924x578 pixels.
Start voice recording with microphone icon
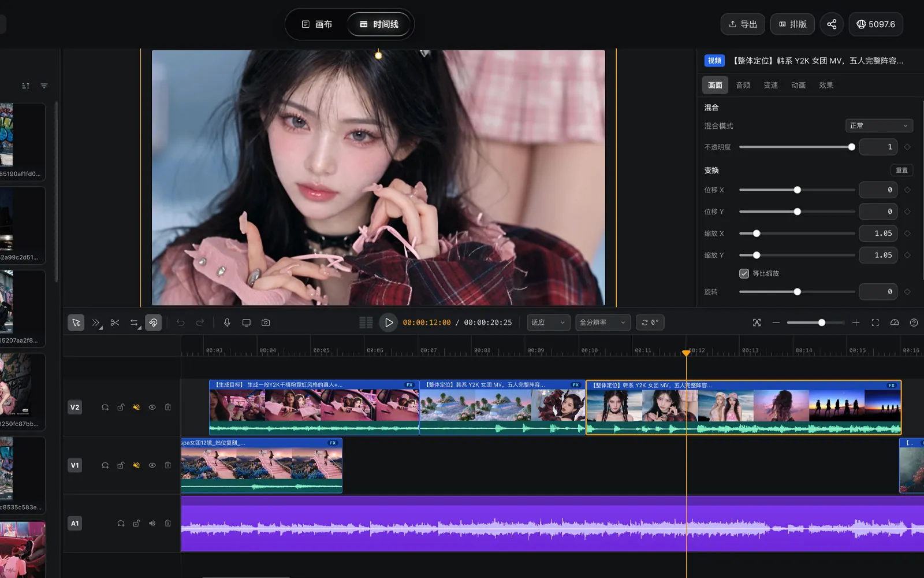coord(227,323)
